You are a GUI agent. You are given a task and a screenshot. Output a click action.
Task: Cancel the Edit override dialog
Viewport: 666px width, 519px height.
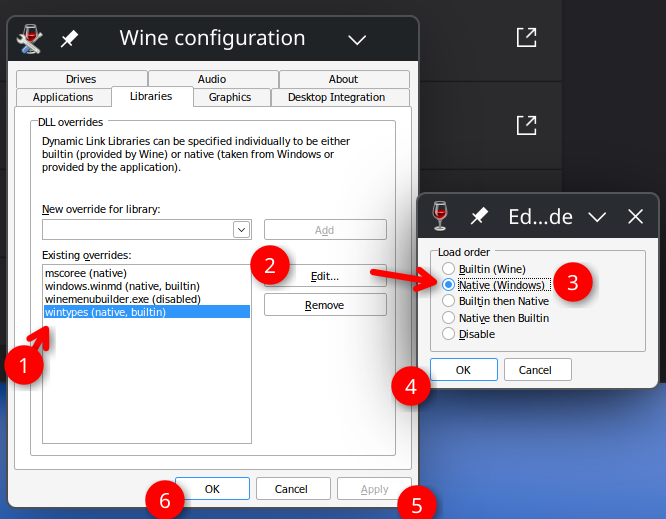coord(538,370)
